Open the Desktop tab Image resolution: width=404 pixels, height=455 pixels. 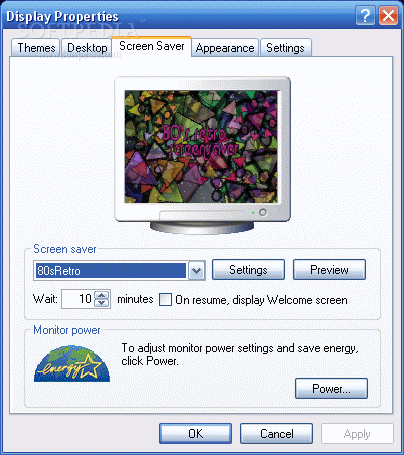pyautogui.click(x=87, y=48)
